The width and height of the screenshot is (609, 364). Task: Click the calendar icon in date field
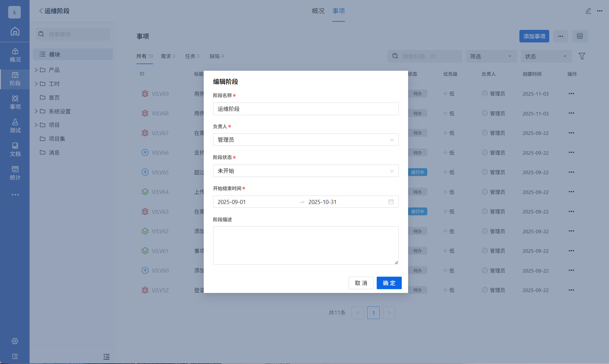pyautogui.click(x=391, y=202)
